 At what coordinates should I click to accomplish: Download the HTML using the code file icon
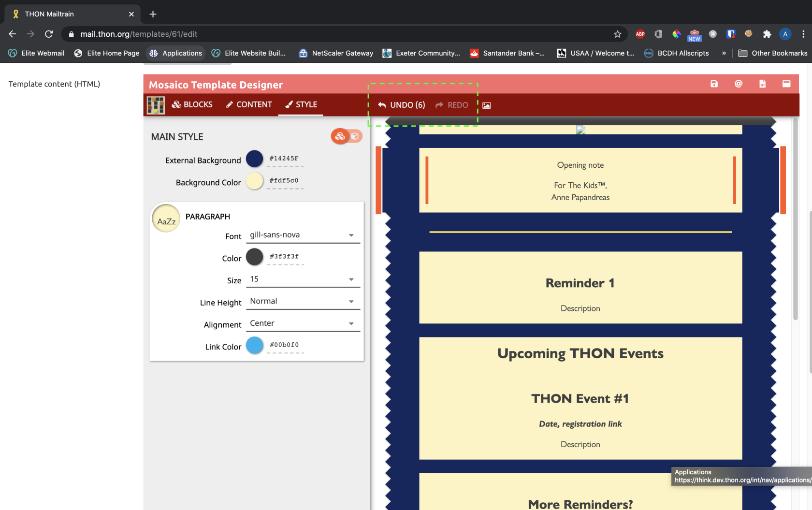pos(763,84)
